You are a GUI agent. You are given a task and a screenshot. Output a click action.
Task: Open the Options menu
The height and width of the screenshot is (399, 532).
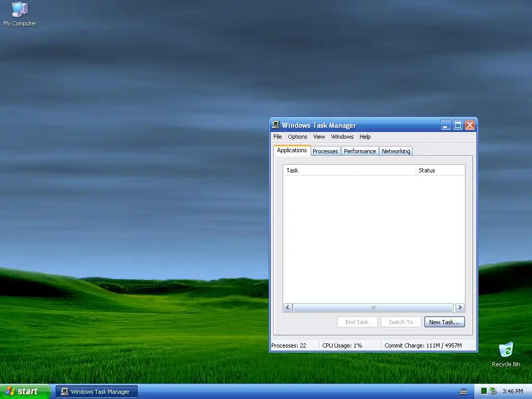pyautogui.click(x=298, y=137)
